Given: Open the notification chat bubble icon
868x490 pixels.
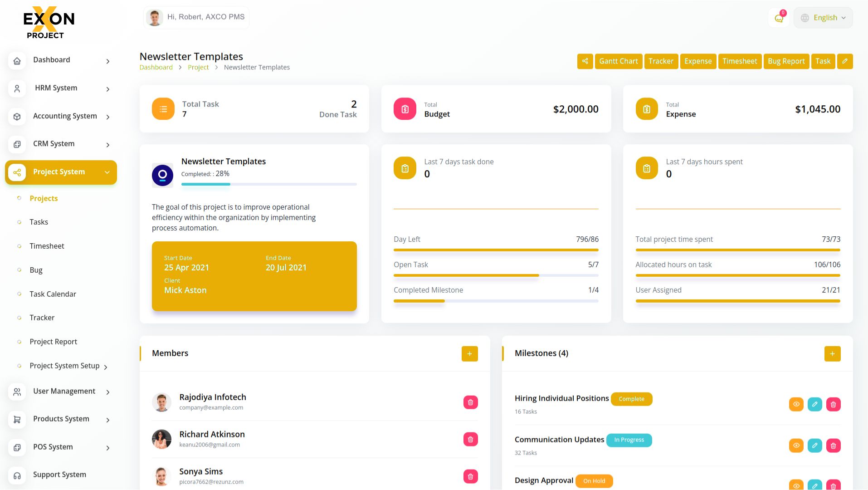Looking at the screenshot, I should click(779, 18).
